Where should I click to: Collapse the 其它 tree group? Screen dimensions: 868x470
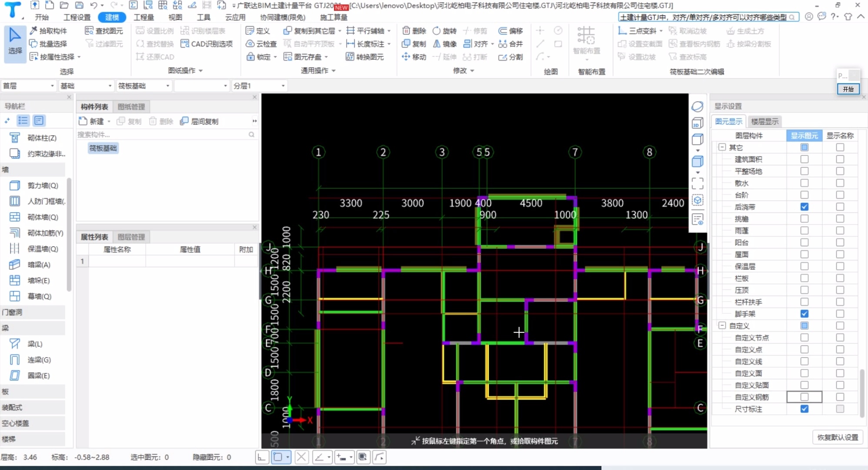tap(722, 148)
